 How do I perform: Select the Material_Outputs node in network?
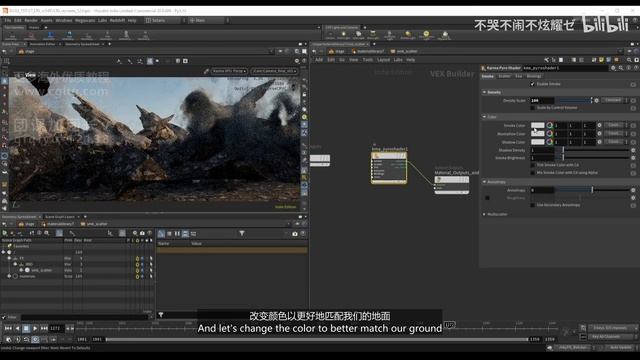click(x=452, y=184)
